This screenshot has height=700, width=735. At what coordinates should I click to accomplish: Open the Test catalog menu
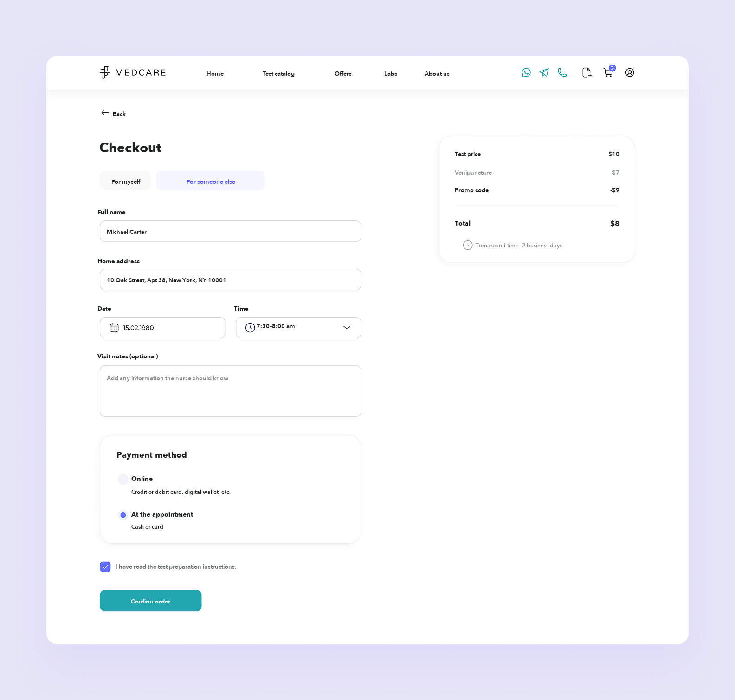pos(278,74)
